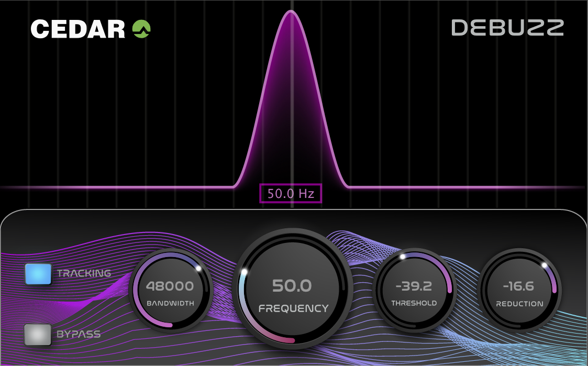588x366 pixels.
Task: Click the white indicator dot on Reduction knob
Action: [x=545, y=265]
